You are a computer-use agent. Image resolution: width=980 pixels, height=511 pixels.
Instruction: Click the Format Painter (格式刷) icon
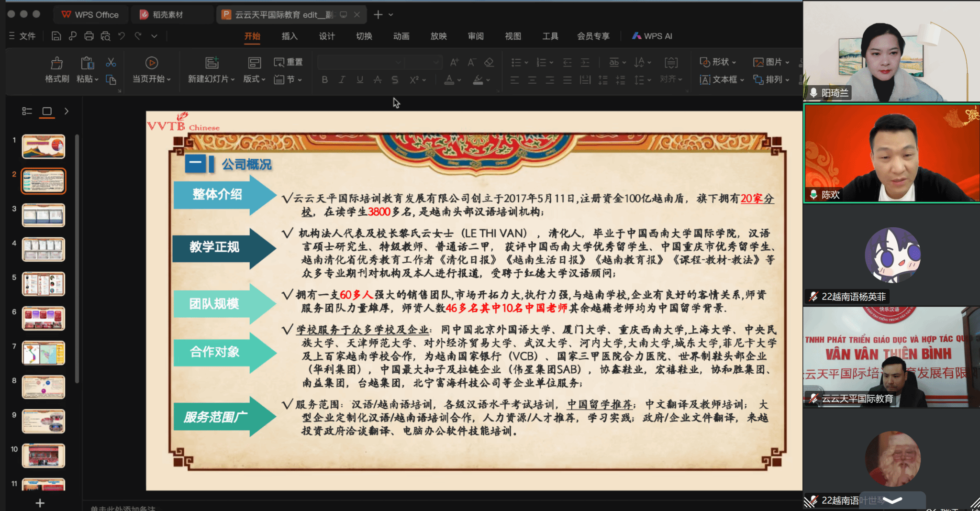[57, 64]
